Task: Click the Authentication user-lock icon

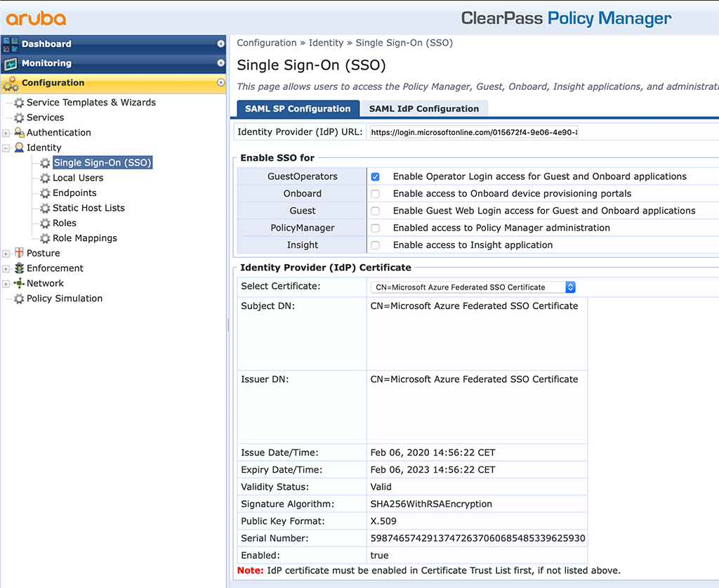Action: [19, 133]
